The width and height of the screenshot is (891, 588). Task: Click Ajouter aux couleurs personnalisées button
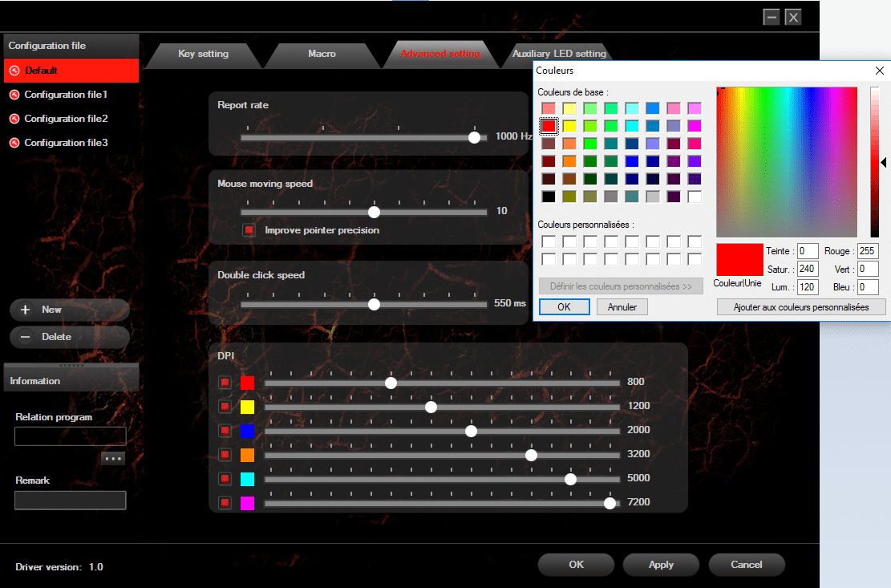click(800, 307)
